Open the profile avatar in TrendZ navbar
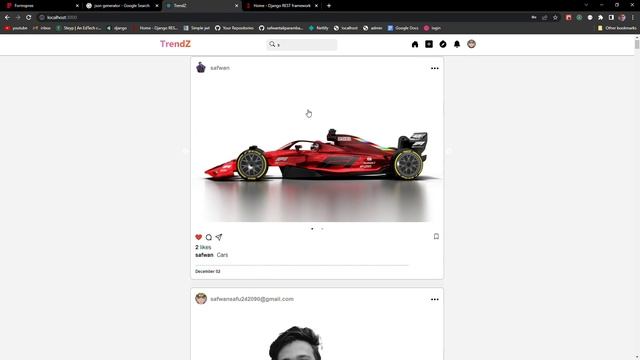This screenshot has height=360, width=640. tap(471, 44)
